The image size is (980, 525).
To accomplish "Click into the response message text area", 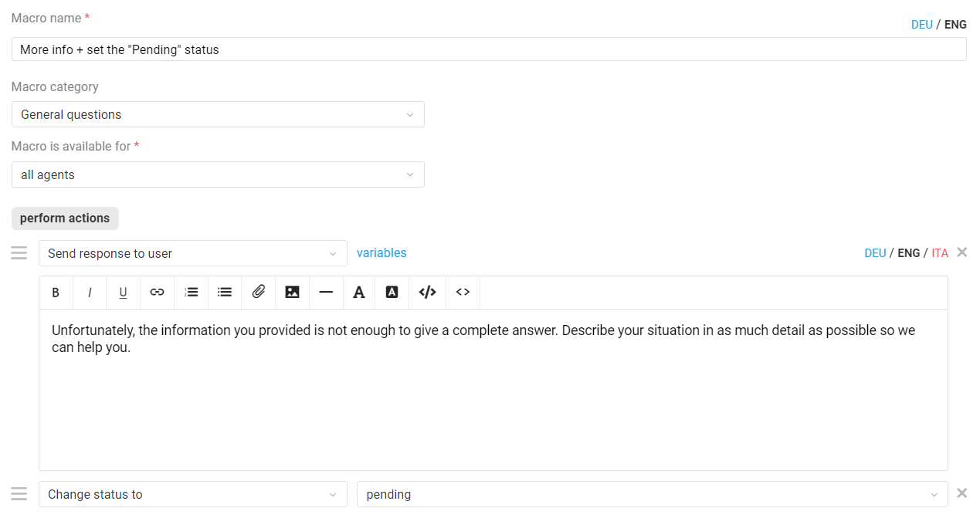I will (493, 390).
